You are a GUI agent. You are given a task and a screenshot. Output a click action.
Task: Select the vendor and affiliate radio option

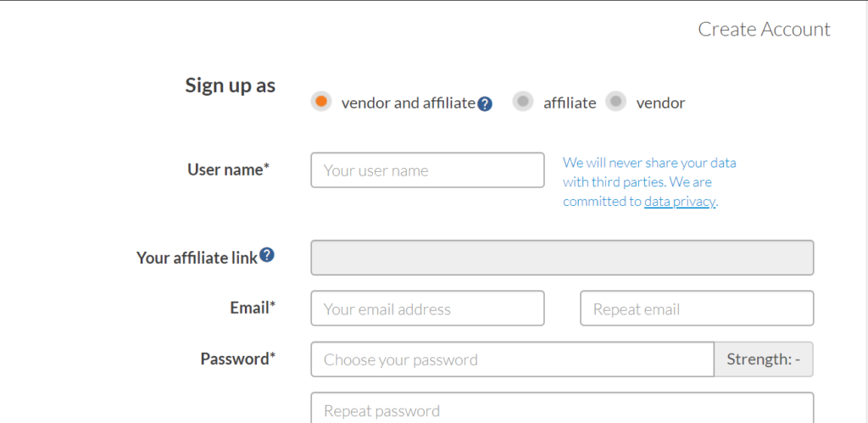point(321,102)
